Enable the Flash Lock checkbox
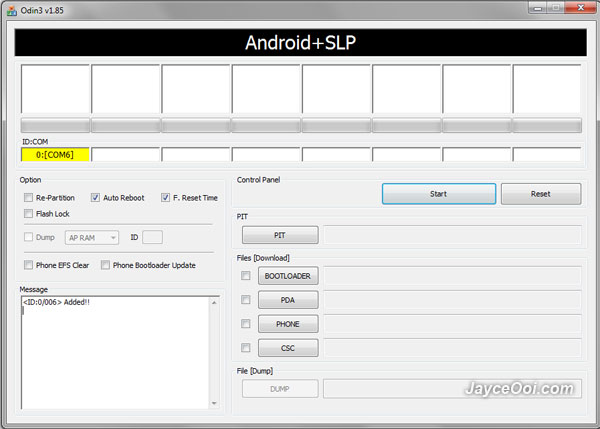This screenshot has height=429, width=600. pos(28,213)
